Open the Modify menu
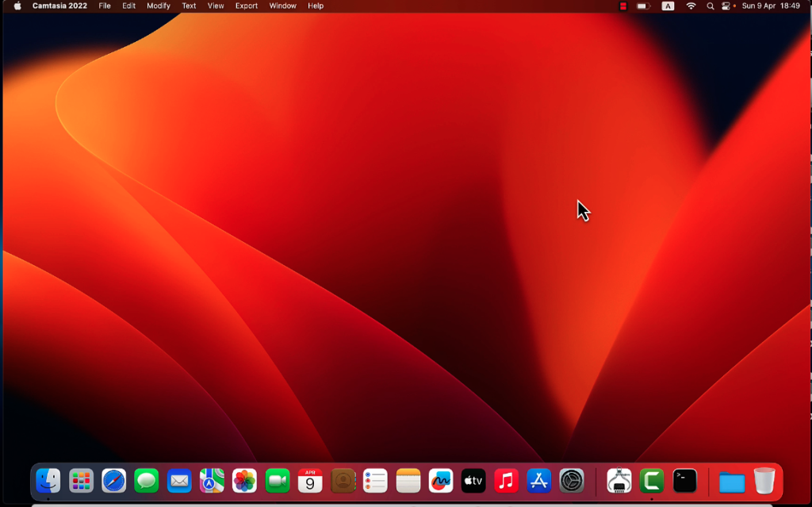Screen dimensions: 812x507 (x=159, y=6)
